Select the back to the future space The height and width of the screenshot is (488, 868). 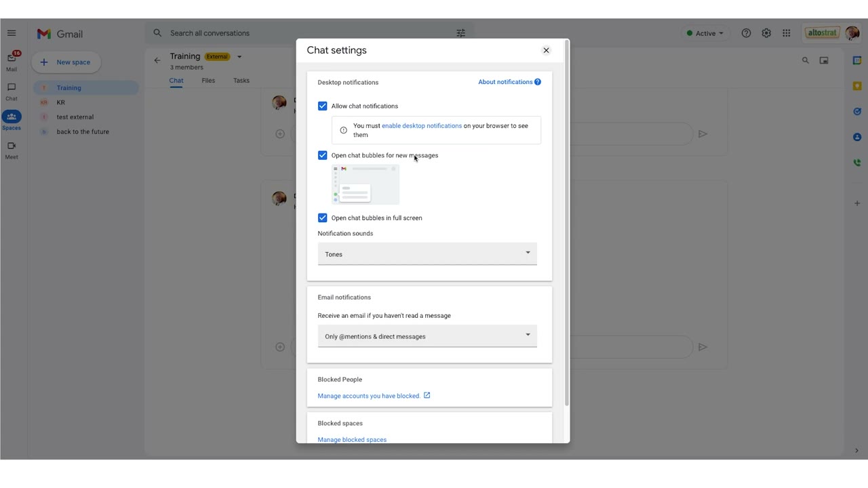click(x=85, y=132)
